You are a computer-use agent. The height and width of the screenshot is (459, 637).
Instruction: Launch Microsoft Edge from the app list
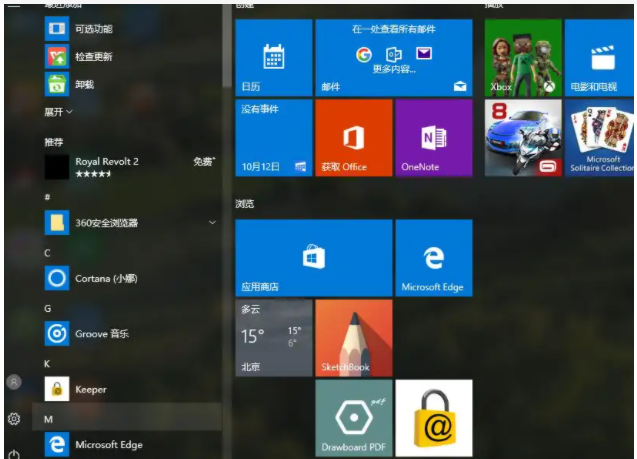[x=130, y=445]
